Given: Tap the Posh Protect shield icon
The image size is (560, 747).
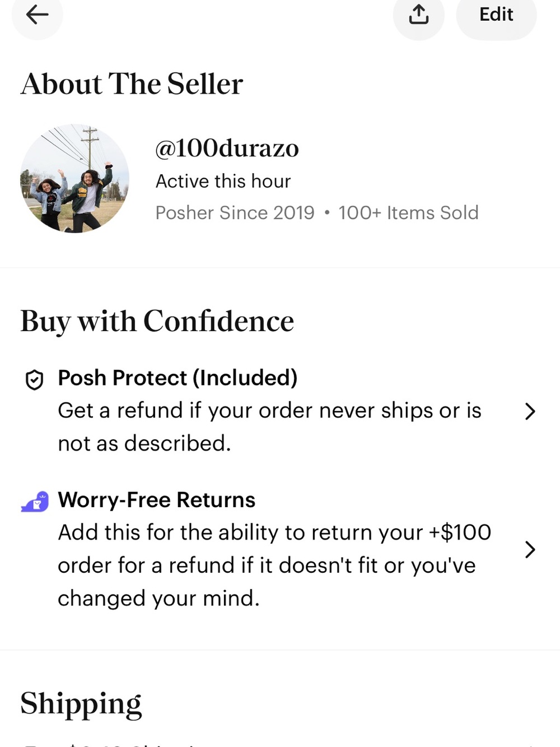Looking at the screenshot, I should point(35,380).
